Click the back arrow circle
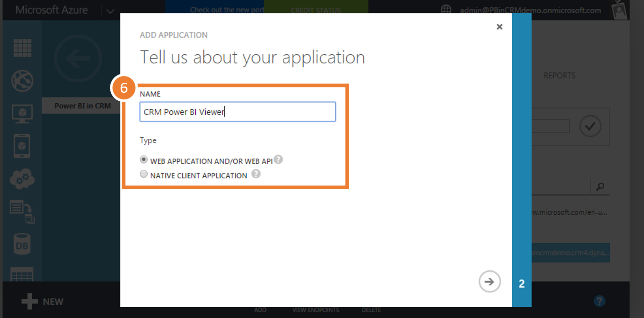The height and width of the screenshot is (318, 644). coord(78,58)
